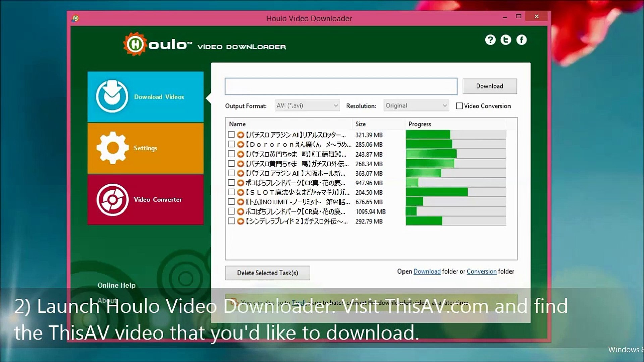Open the Twitter icon in header
Viewport: 644px width, 362px height.
pyautogui.click(x=506, y=40)
